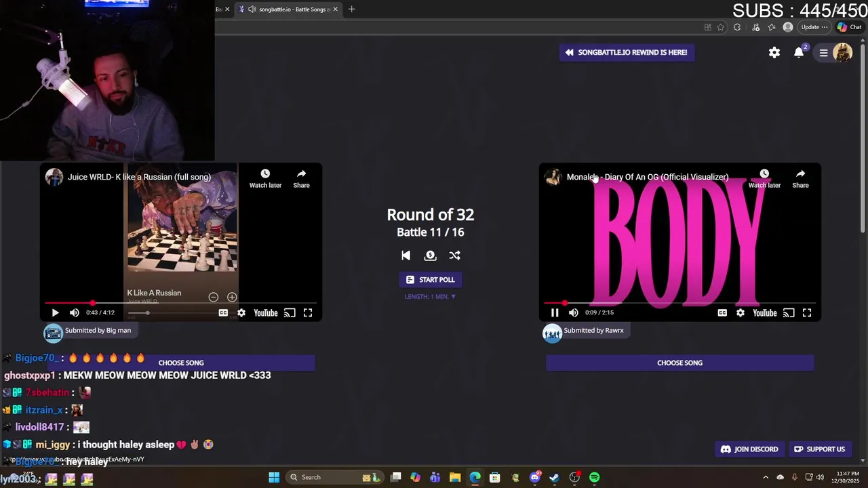The height and width of the screenshot is (488, 868).
Task: Open browser profile icon
Action: (x=787, y=27)
